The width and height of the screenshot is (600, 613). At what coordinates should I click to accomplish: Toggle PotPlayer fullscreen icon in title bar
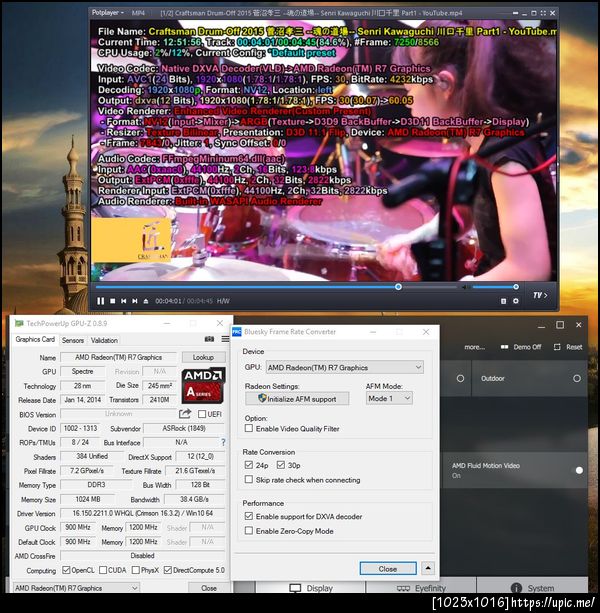click(x=543, y=13)
